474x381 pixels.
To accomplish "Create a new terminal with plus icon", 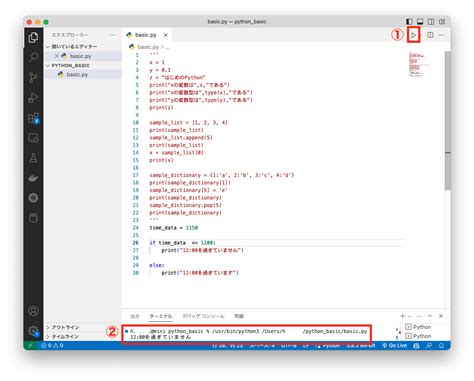I will click(403, 316).
